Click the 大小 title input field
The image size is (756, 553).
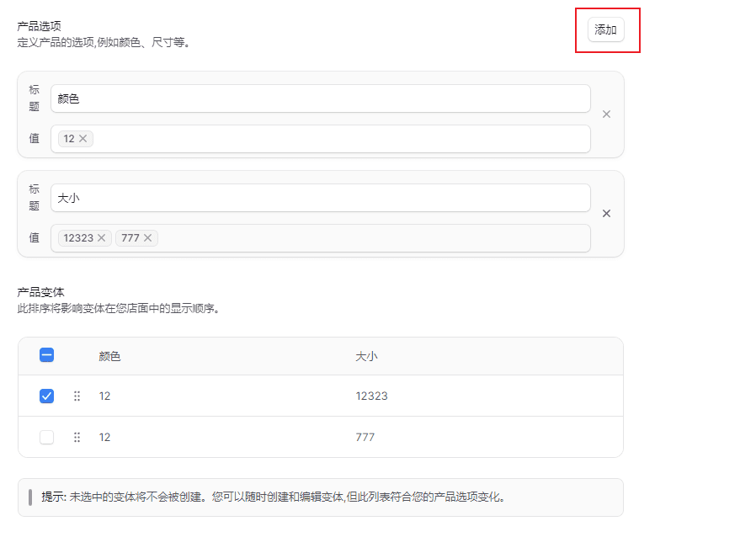pos(320,198)
